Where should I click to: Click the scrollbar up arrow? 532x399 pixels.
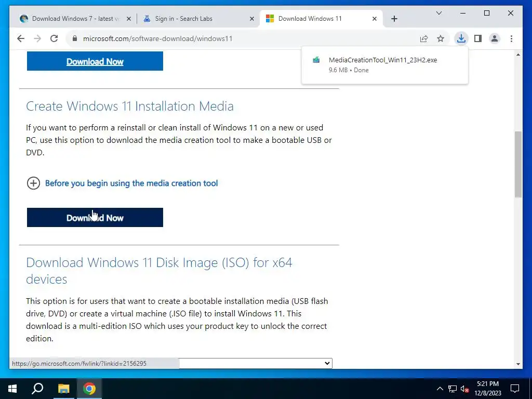(x=518, y=54)
